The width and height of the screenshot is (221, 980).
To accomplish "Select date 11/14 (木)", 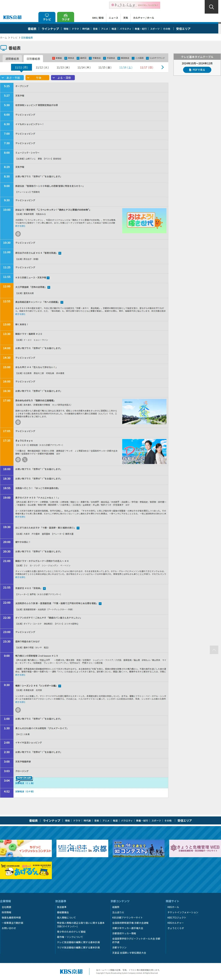I will click(x=84, y=67).
